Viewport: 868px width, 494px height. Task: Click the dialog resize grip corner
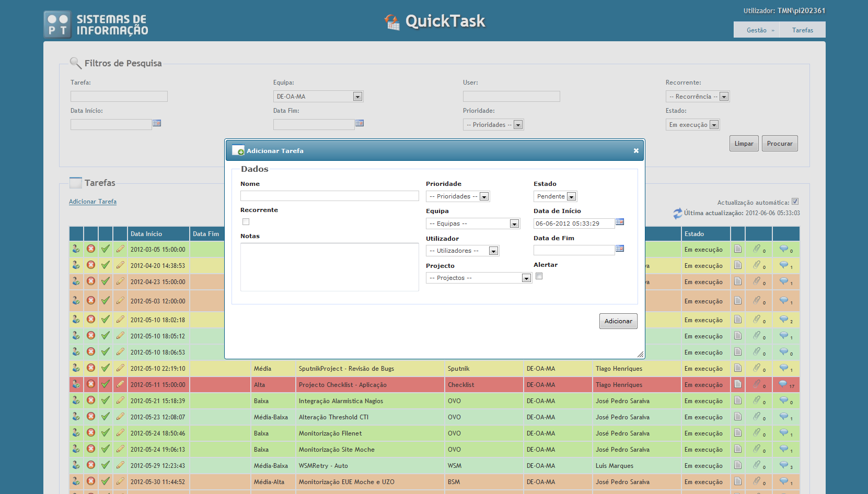(x=640, y=354)
